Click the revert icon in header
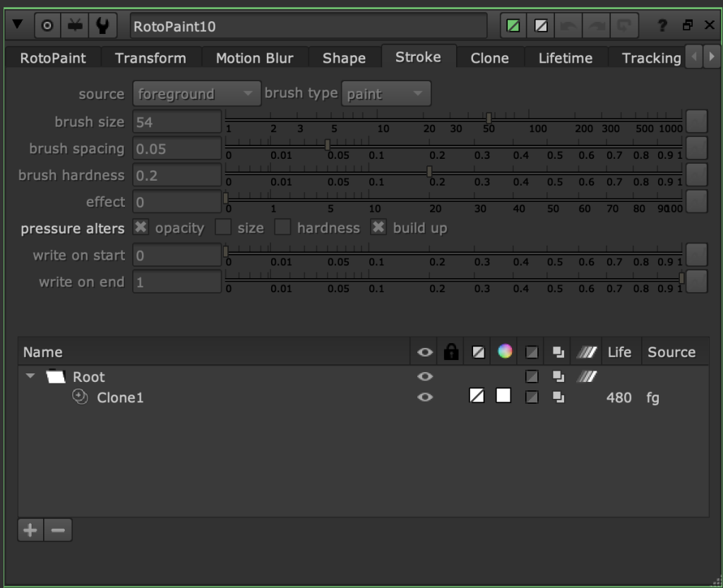The height and width of the screenshot is (588, 723). click(x=624, y=26)
